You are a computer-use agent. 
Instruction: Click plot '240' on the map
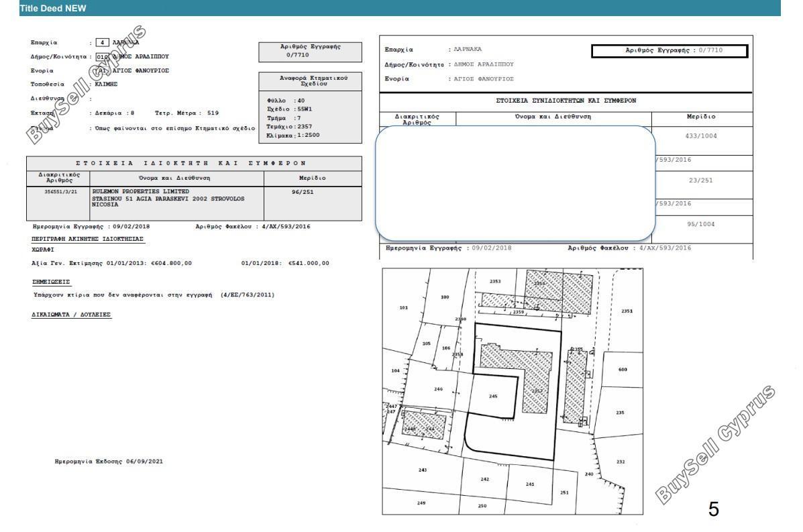click(x=588, y=474)
